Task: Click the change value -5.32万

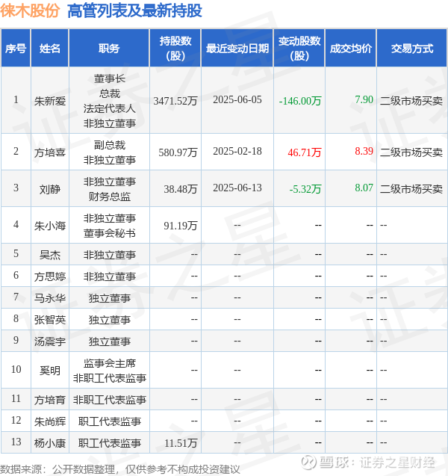Action: click(x=305, y=189)
